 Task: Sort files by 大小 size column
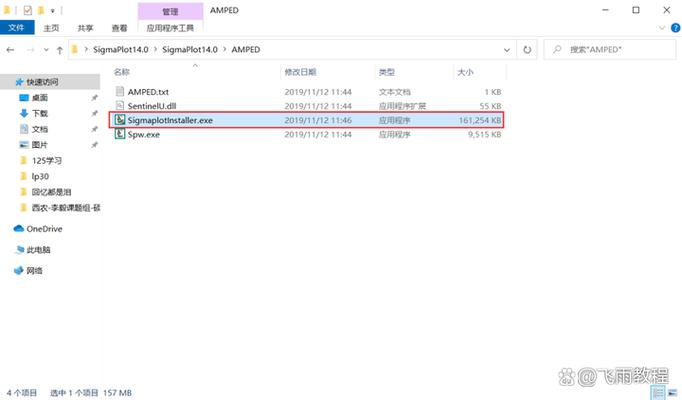point(465,72)
